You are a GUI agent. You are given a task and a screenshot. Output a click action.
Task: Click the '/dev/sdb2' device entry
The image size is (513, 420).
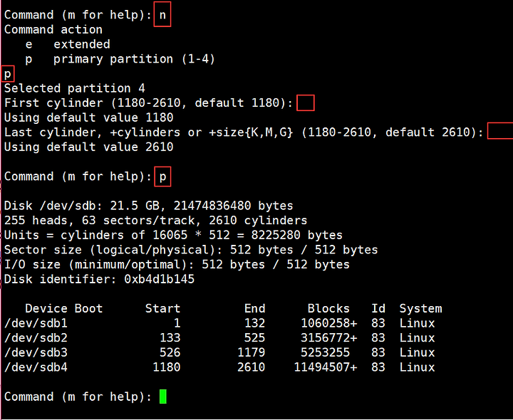(36, 338)
